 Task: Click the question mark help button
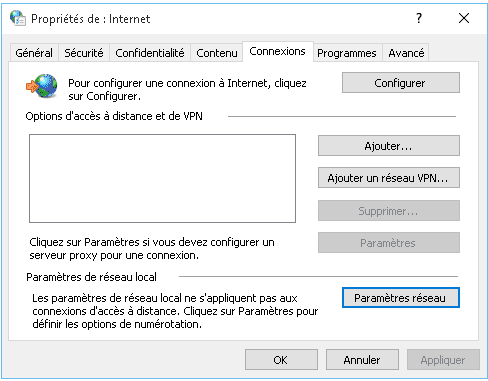(419, 18)
